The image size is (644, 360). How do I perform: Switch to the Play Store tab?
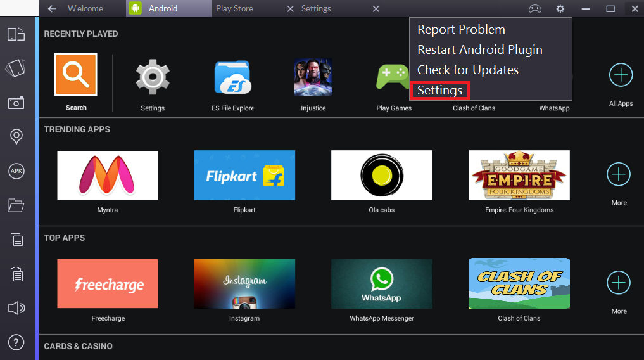pyautogui.click(x=234, y=8)
